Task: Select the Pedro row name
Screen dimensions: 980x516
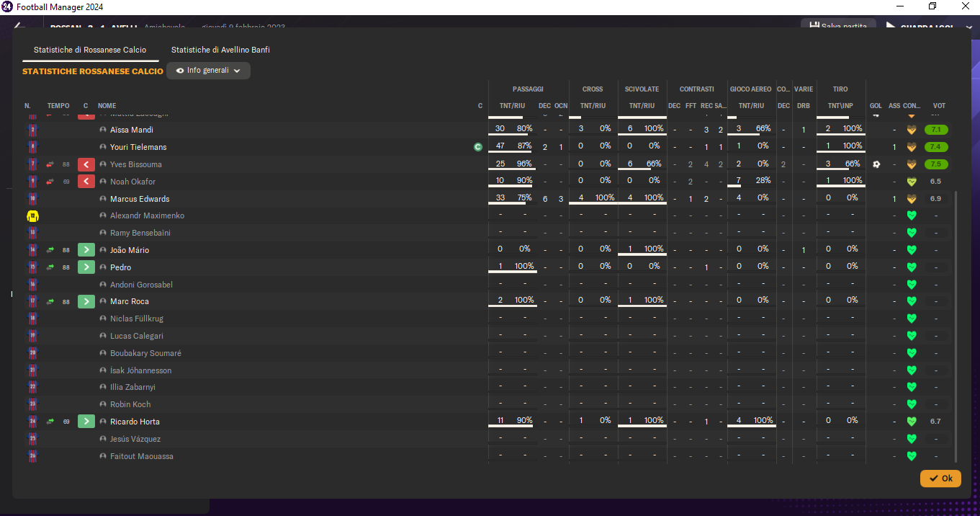Action: point(120,267)
